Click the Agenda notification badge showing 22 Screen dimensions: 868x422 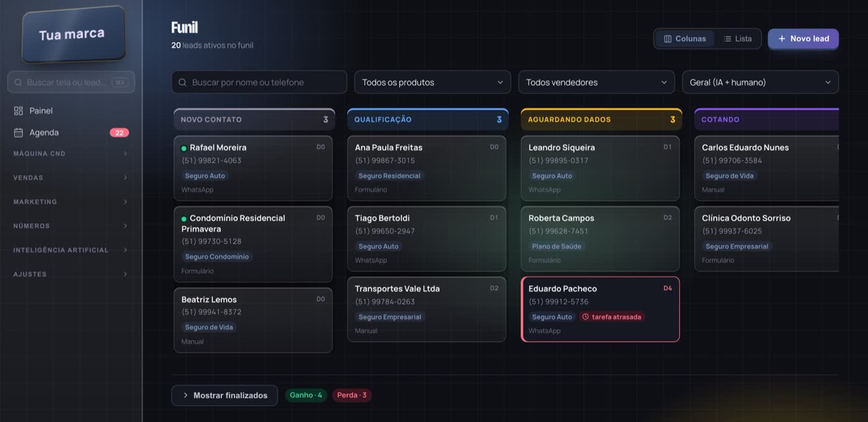[x=119, y=132]
